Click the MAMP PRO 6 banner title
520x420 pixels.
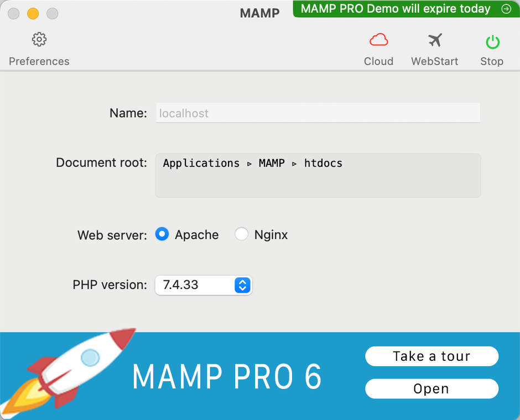[227, 377]
